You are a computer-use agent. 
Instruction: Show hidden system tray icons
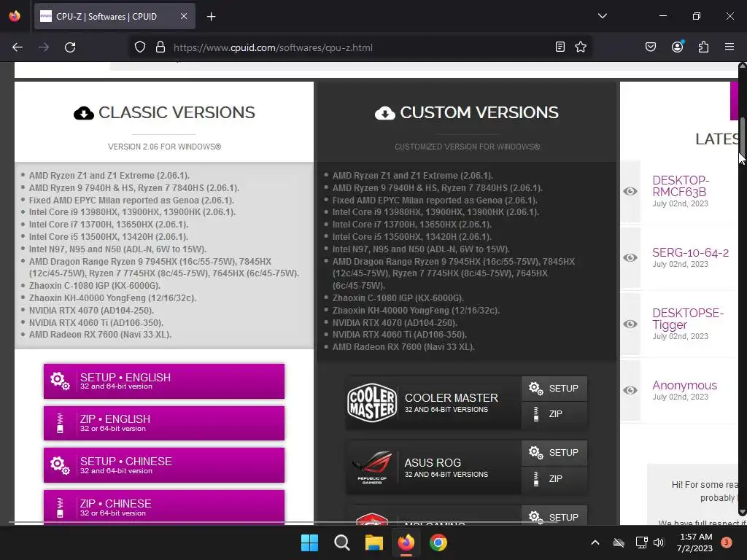595,542
